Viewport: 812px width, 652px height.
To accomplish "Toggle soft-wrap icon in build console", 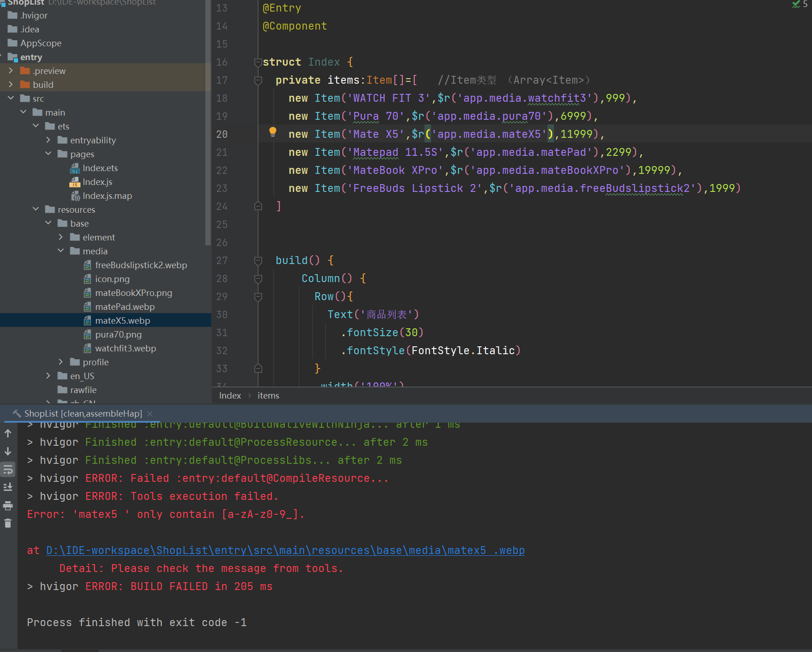I will click(8, 470).
